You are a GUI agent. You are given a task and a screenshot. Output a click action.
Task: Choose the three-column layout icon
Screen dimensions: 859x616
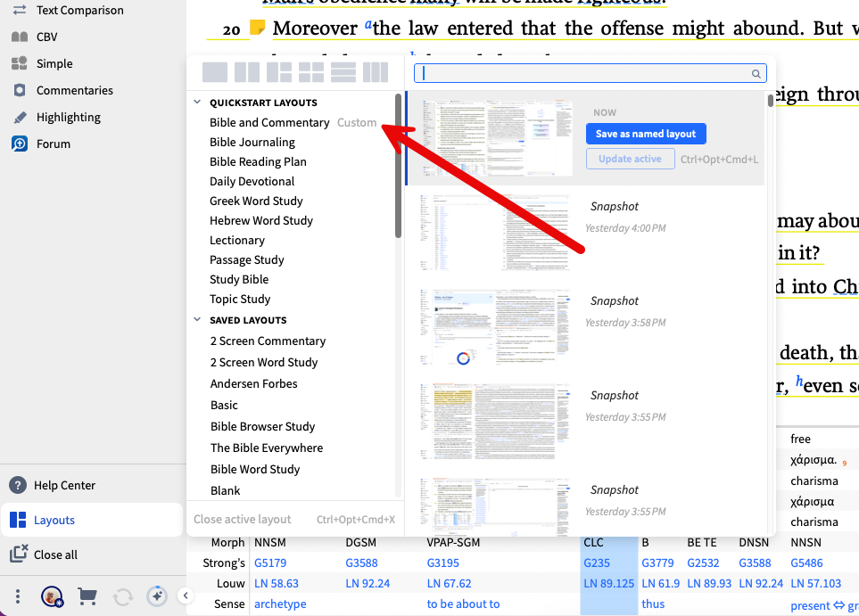click(376, 72)
